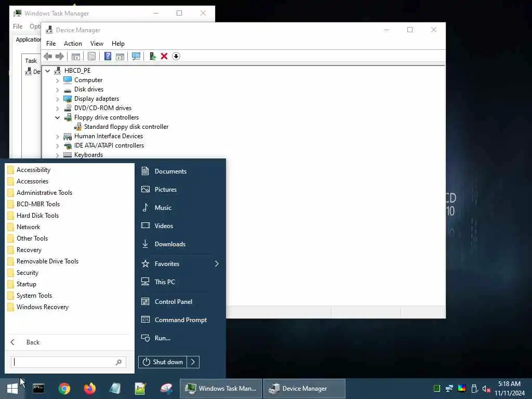Open the Favorites submenu arrow
Image resolution: width=532 pixels, height=399 pixels.
[x=217, y=263]
